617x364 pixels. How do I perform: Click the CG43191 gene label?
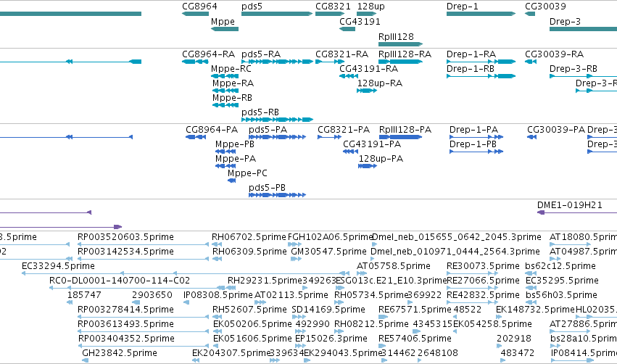[x=360, y=22]
